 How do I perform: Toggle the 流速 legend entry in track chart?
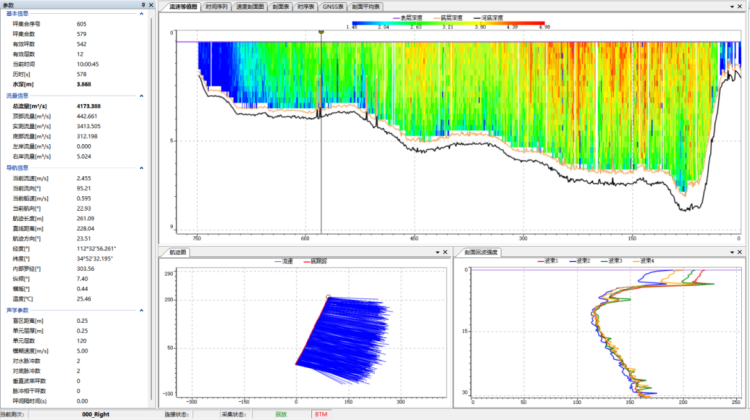(x=284, y=261)
